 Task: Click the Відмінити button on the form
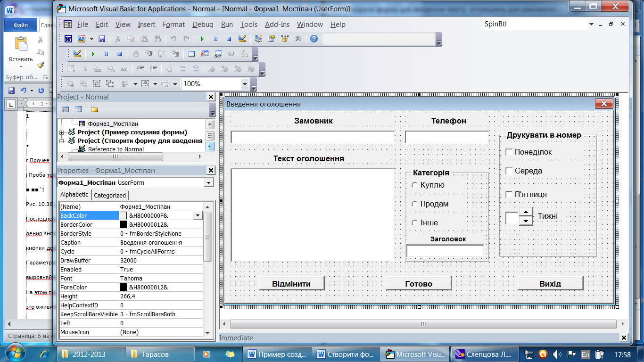click(x=291, y=283)
